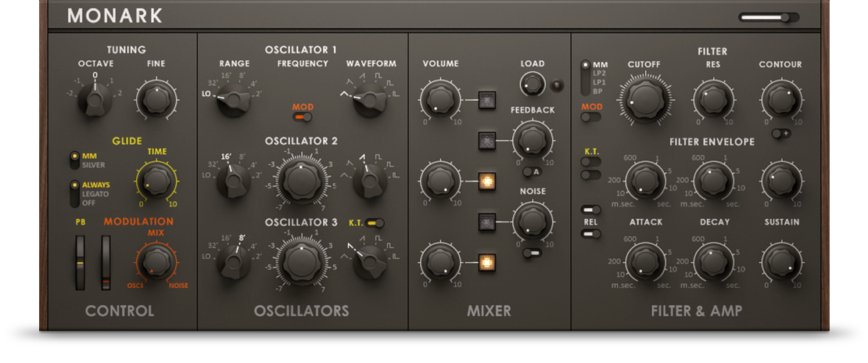868x363 pixels.
Task: Click the Tuning Fine knob
Action: click(x=156, y=101)
